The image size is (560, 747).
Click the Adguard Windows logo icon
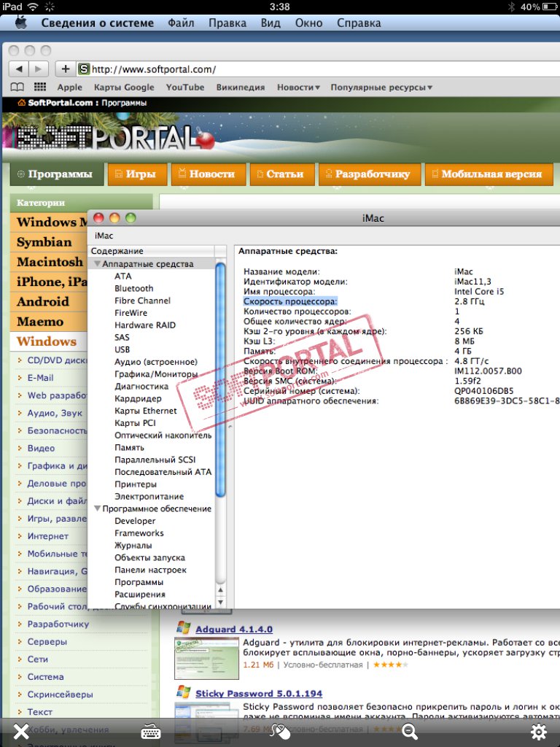[x=183, y=628]
